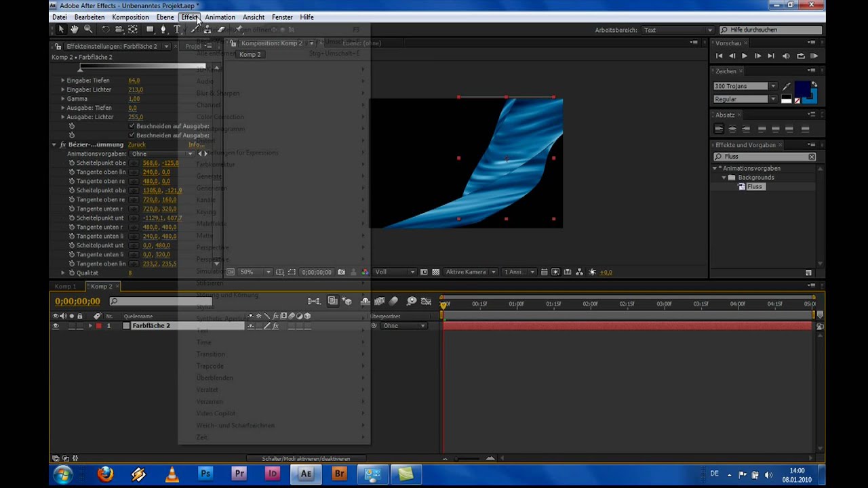Play the preview in the Vorschau panel
Screen dimensions: 868x488
(x=745, y=56)
